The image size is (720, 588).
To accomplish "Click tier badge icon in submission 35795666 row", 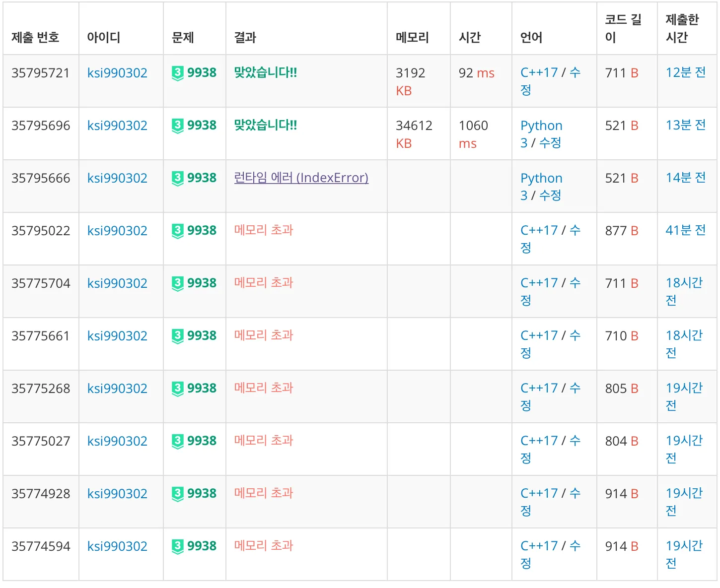I will (x=178, y=179).
